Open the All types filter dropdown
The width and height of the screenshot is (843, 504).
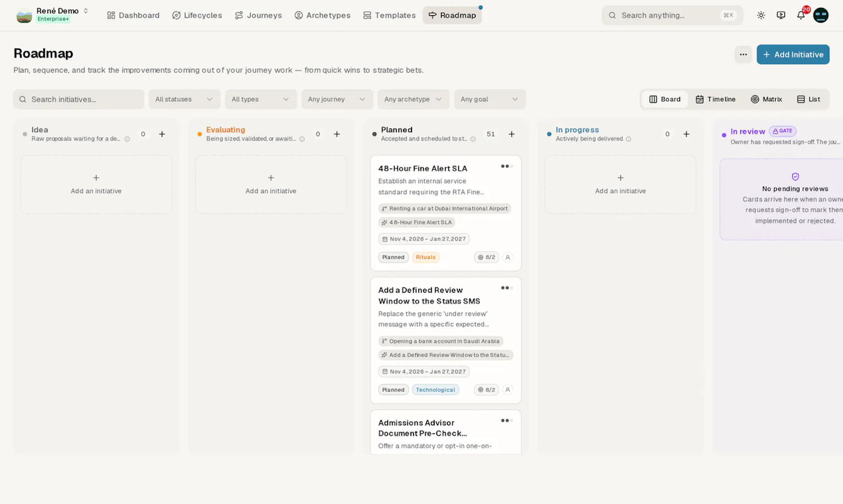click(261, 100)
